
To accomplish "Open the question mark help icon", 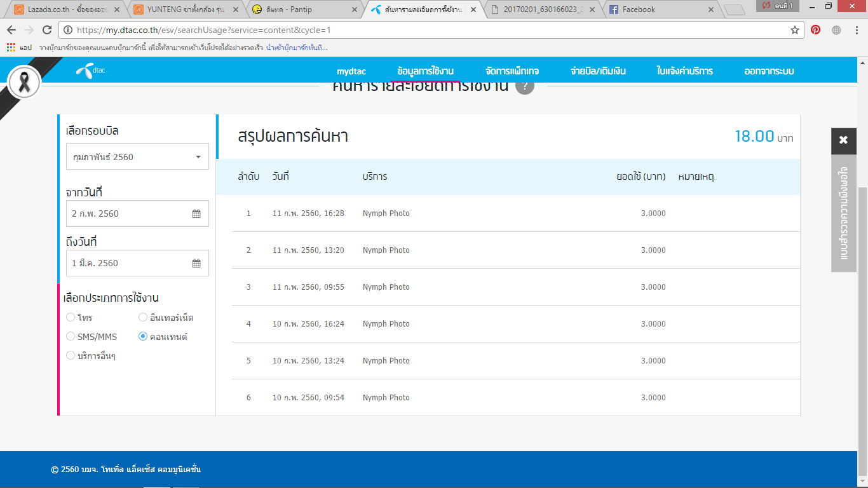I will (524, 85).
